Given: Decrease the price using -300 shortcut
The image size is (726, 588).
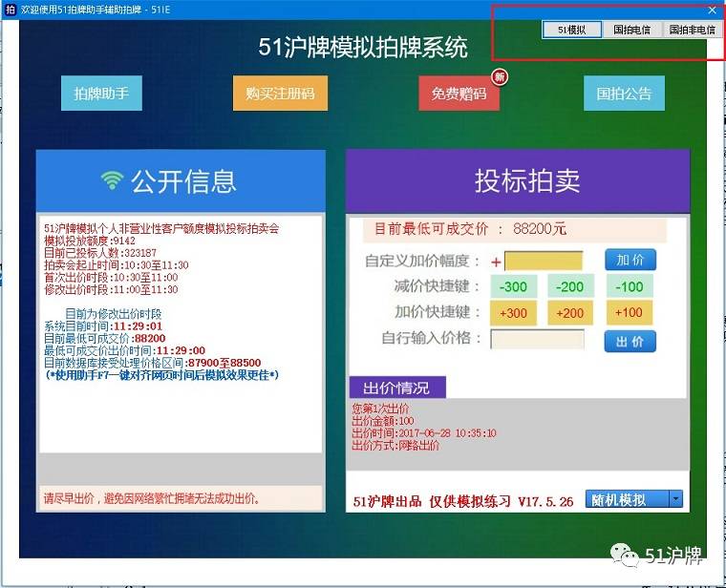Looking at the screenshot, I should (513, 286).
